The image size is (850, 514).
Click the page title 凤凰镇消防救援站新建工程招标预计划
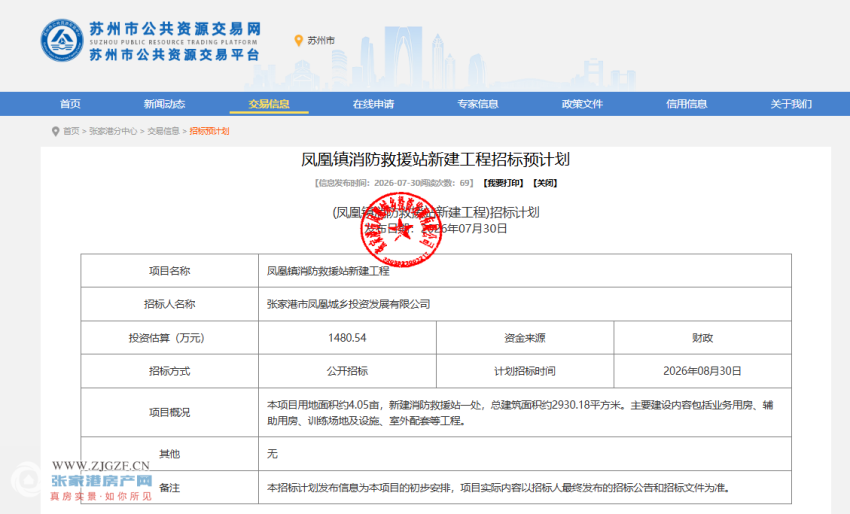(x=435, y=159)
